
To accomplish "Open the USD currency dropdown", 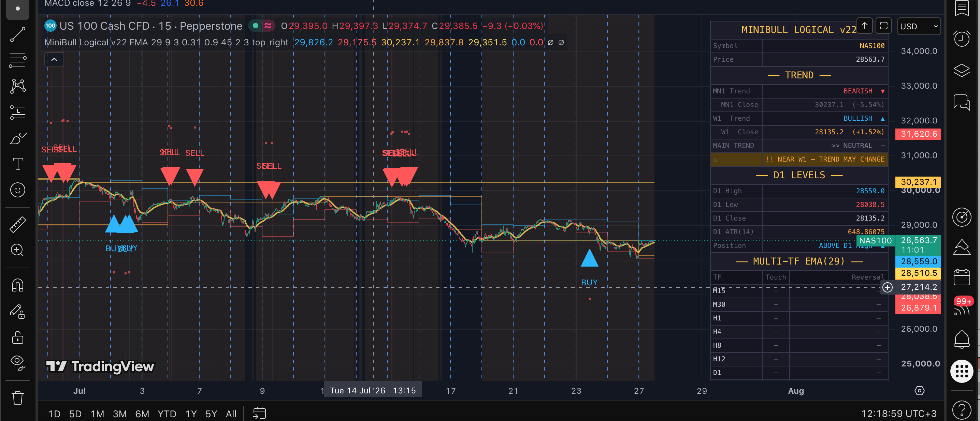I will point(919,26).
